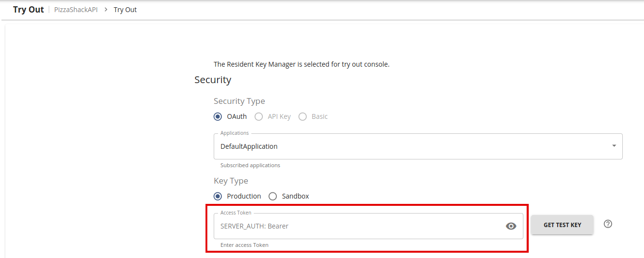Click the Enter access Token helper text
The width and height of the screenshot is (644, 258).
pos(244,245)
